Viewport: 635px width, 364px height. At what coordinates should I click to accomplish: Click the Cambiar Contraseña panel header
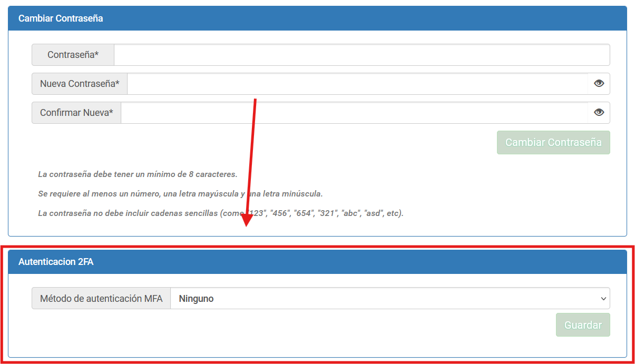tap(61, 18)
